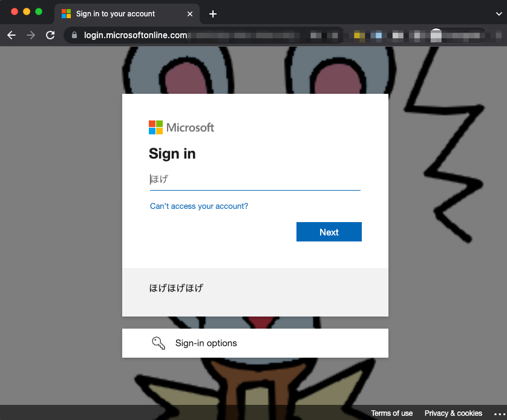This screenshot has width=507, height=420.
Task: Focus the sign-in username field
Action: coord(255,180)
